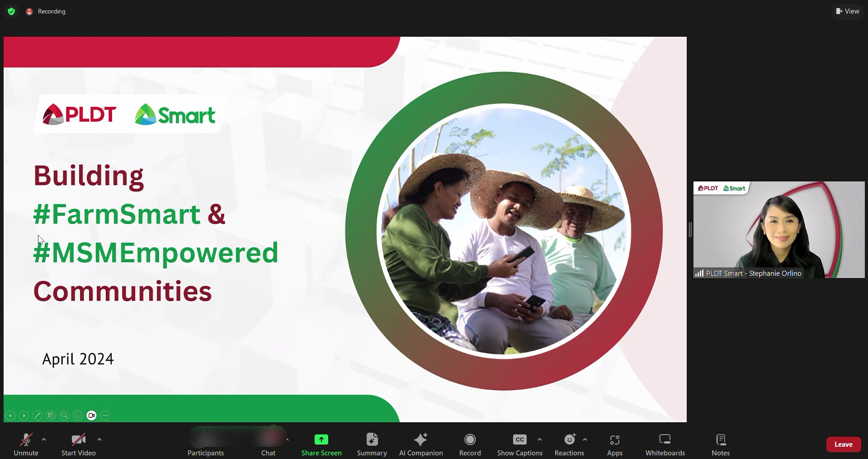This screenshot has width=868, height=459.
Task: Open the Chat panel
Action: (268, 445)
